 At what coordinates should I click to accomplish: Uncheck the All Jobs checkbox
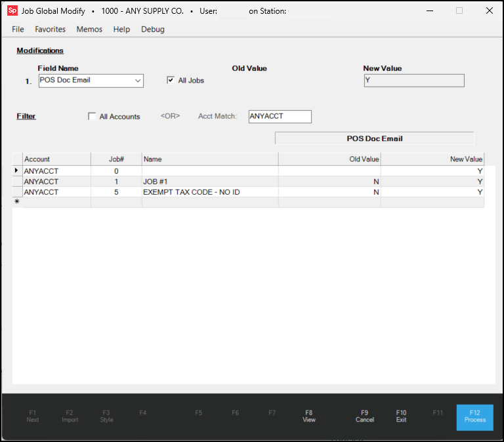click(171, 80)
